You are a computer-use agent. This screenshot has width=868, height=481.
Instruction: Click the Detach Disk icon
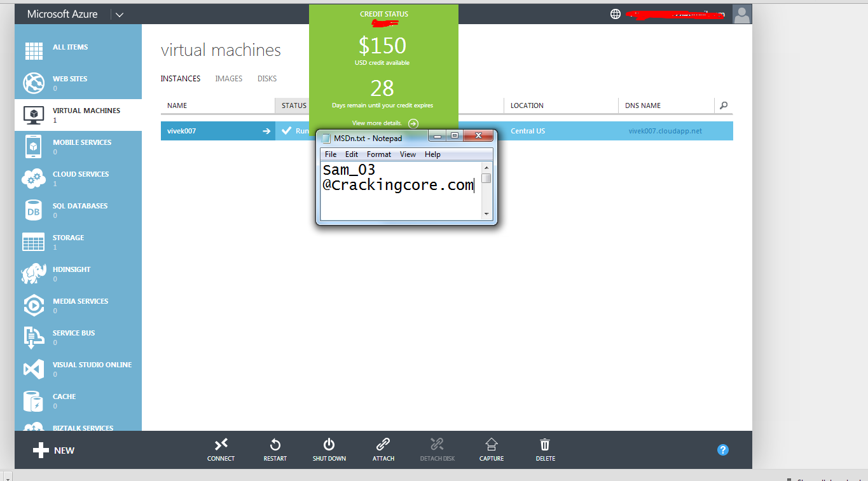click(437, 444)
